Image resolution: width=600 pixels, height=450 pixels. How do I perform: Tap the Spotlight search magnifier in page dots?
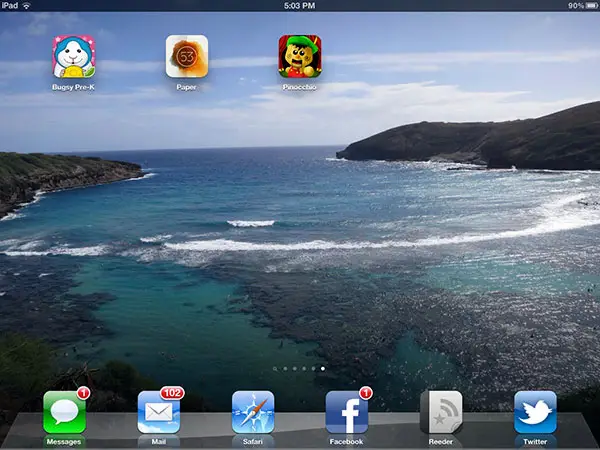[275, 369]
